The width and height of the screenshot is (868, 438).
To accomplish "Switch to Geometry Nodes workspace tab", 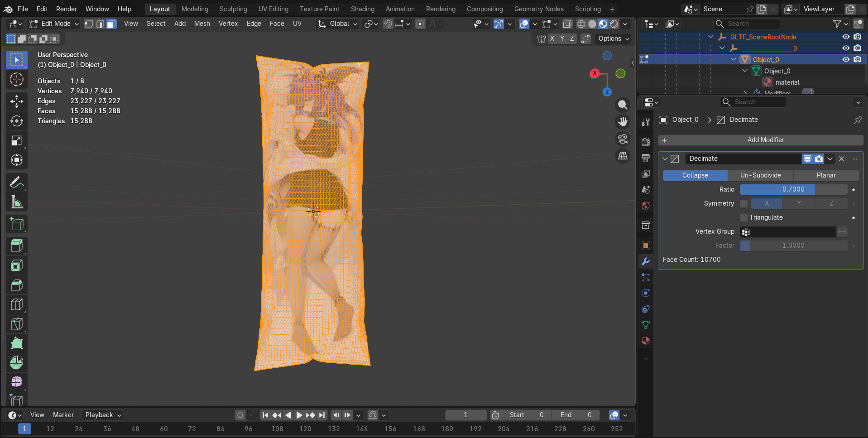I will point(539,9).
